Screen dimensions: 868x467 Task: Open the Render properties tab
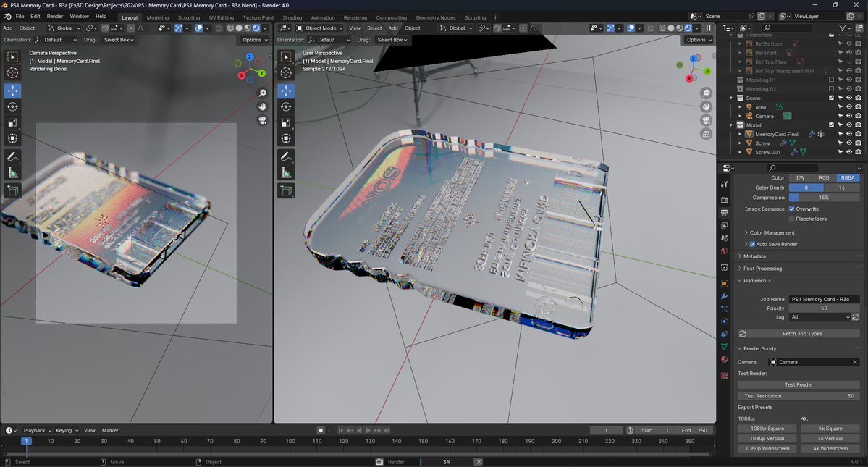(x=724, y=199)
